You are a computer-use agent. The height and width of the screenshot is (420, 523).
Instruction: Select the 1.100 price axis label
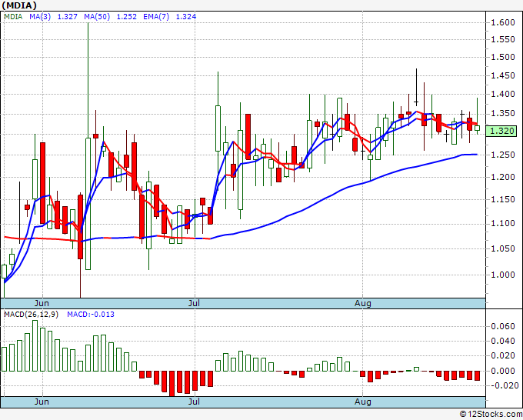point(503,223)
